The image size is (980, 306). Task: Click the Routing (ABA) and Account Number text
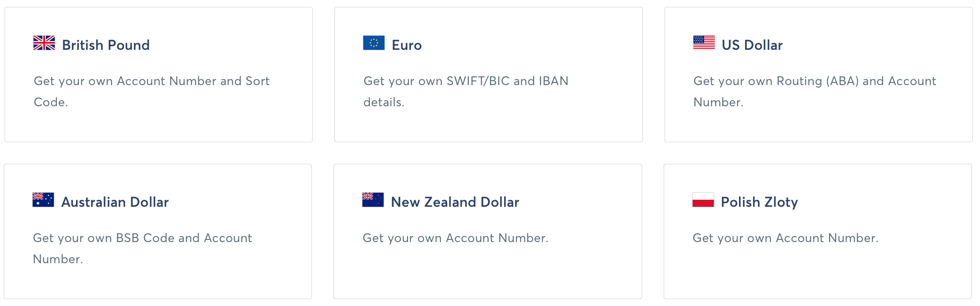click(x=814, y=91)
